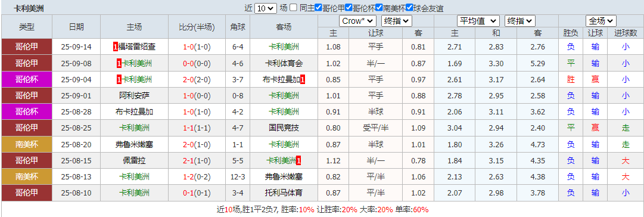Click the red 胜 result on 25-09-04
The image size is (644, 217).
571,79
